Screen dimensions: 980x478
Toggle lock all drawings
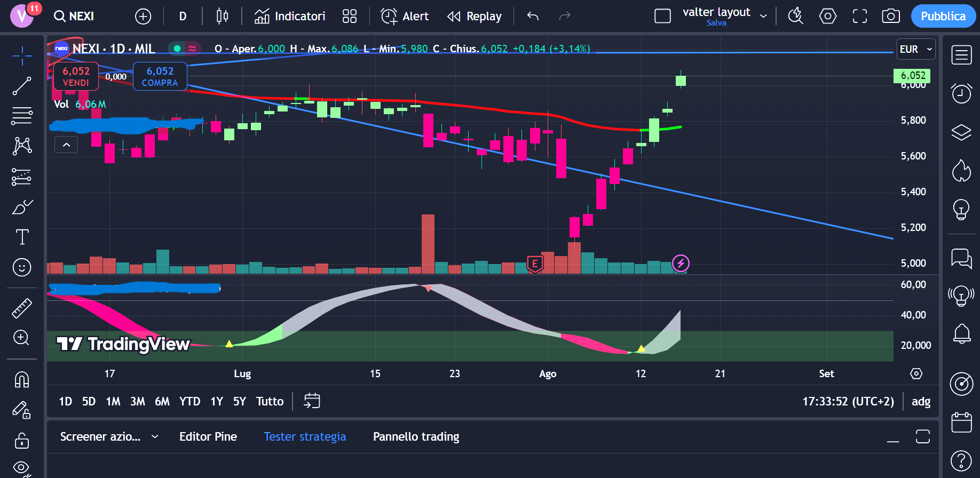(22, 441)
